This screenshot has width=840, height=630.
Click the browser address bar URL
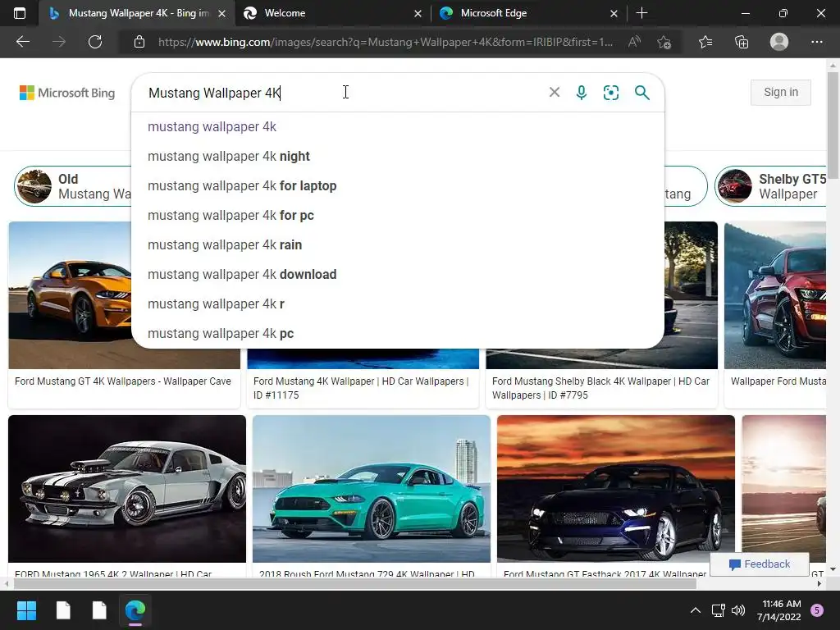(x=386, y=42)
